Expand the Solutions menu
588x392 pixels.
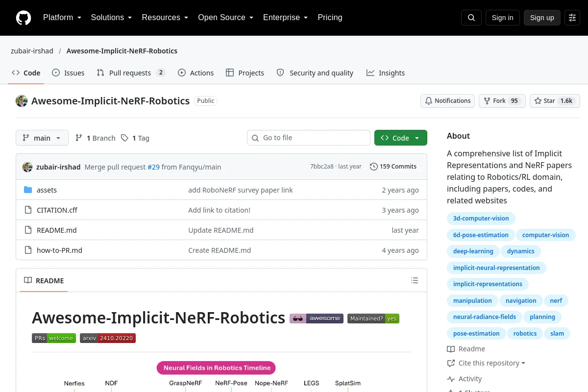[111, 18]
